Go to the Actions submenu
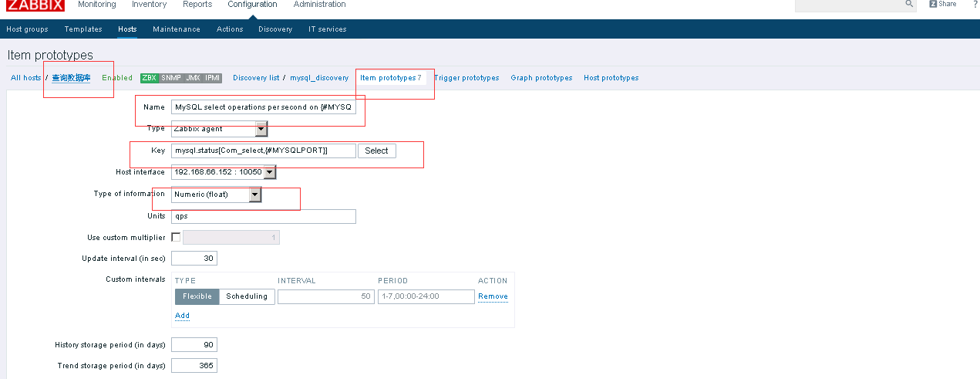 tap(230, 29)
